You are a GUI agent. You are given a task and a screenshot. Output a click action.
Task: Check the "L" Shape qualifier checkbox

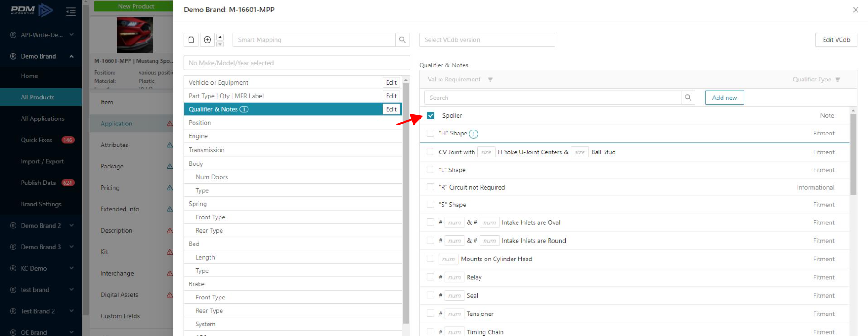(x=431, y=169)
